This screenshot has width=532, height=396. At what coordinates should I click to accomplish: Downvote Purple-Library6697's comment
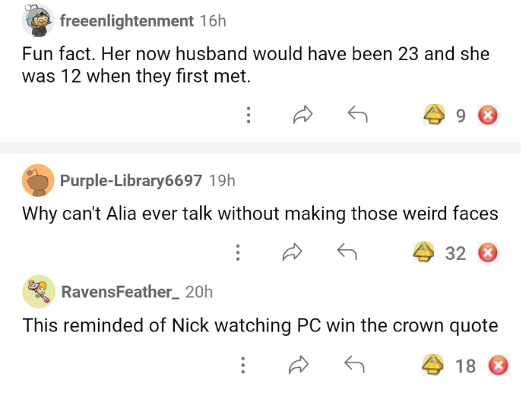tap(487, 252)
